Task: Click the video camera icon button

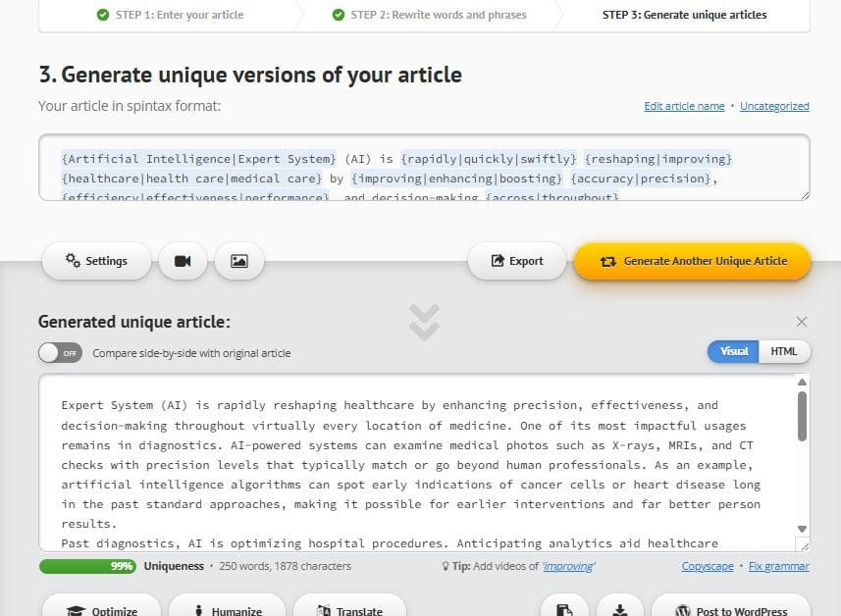Action: 183,261
